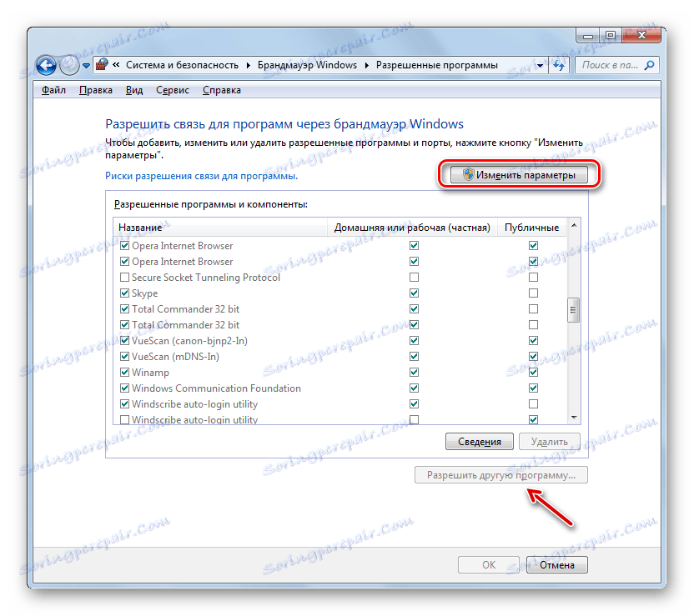Open the Сервис menu
This screenshot has height=616, width=694.
173,90
